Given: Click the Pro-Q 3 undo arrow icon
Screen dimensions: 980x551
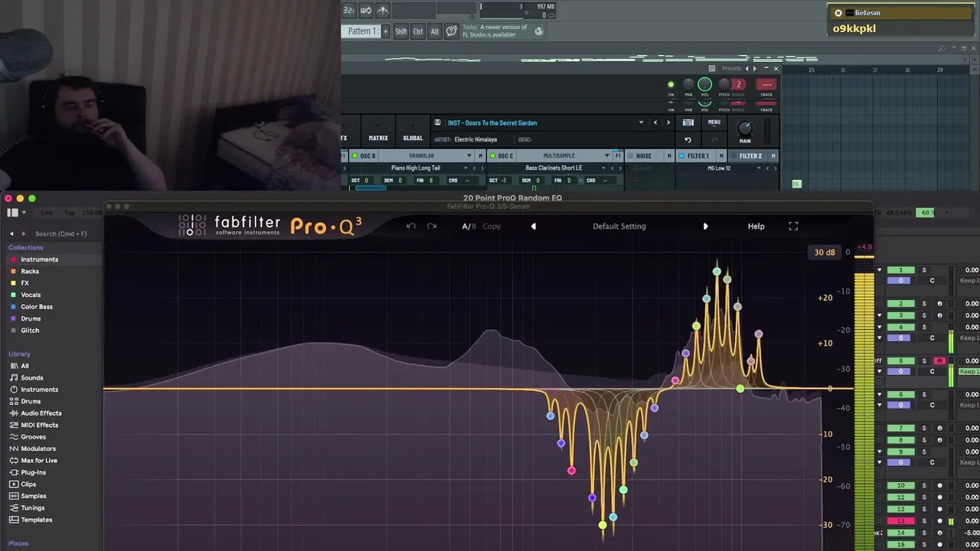Looking at the screenshot, I should [x=411, y=227].
